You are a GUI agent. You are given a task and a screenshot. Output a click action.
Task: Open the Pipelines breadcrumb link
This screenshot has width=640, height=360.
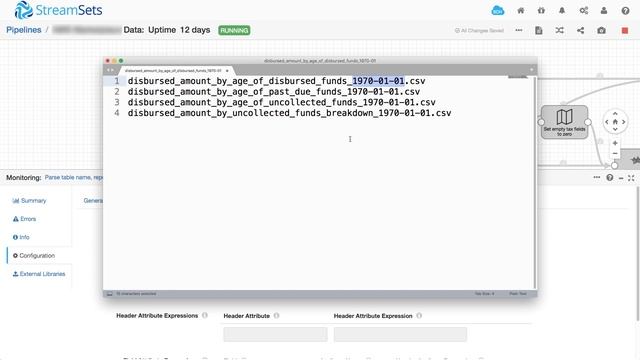tap(24, 30)
